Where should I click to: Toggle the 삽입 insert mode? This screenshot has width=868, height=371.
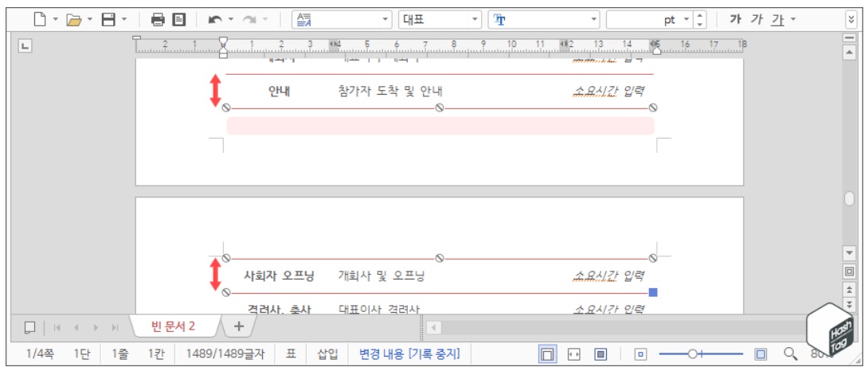(327, 353)
